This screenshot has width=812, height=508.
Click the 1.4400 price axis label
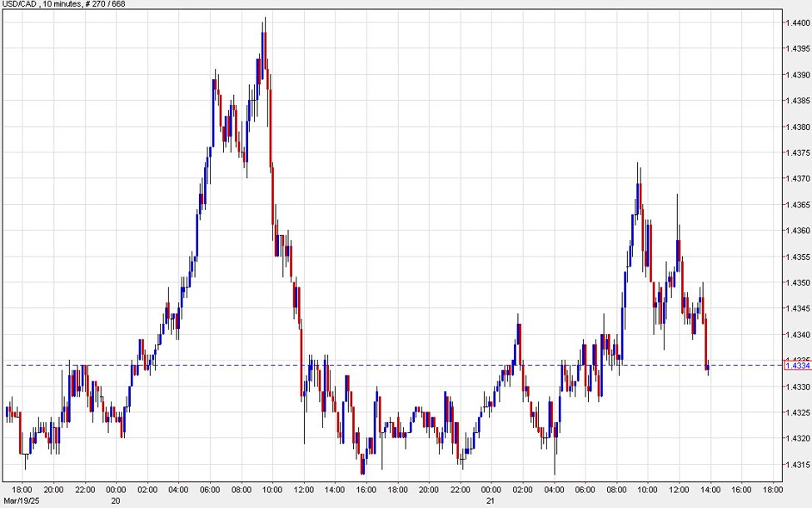(x=797, y=23)
